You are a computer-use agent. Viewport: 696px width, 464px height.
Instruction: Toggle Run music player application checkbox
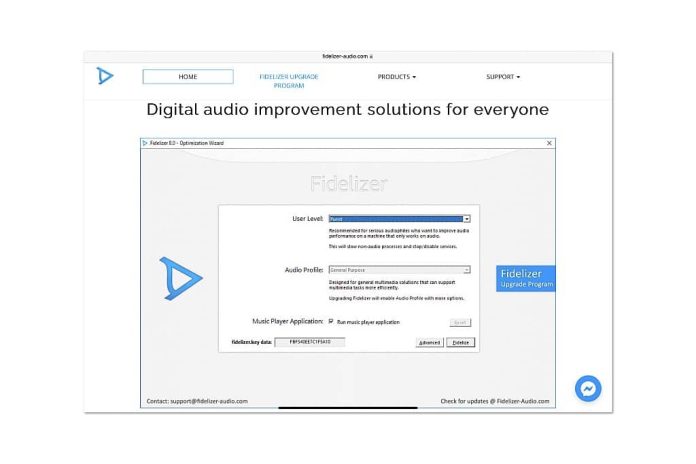click(x=331, y=321)
